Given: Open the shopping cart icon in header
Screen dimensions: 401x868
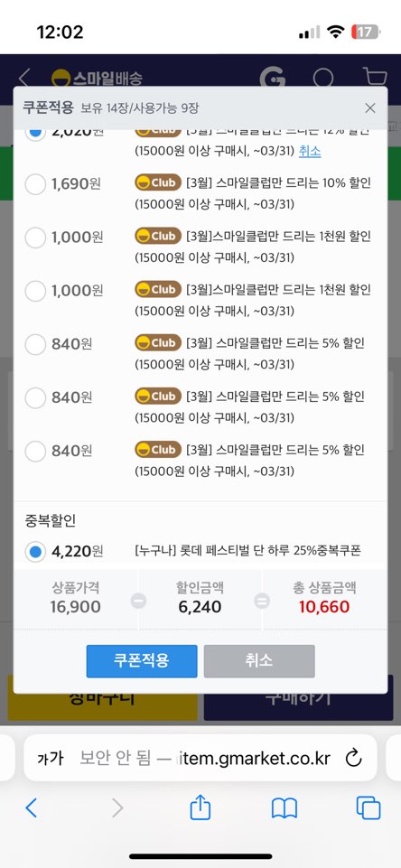Looking at the screenshot, I should pyautogui.click(x=375, y=77).
